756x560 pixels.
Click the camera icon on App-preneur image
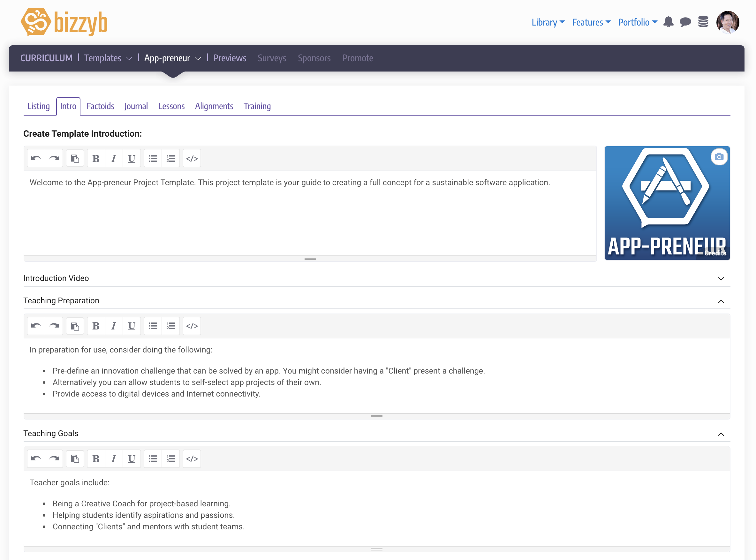tap(719, 157)
